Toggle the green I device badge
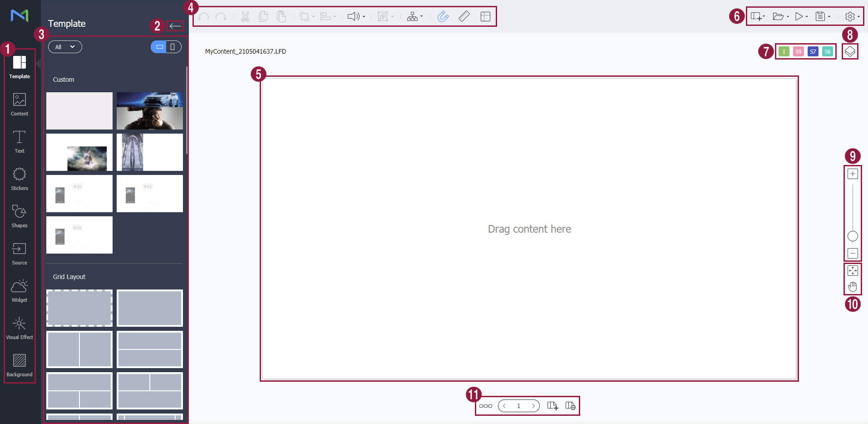868x424 pixels. pos(784,51)
